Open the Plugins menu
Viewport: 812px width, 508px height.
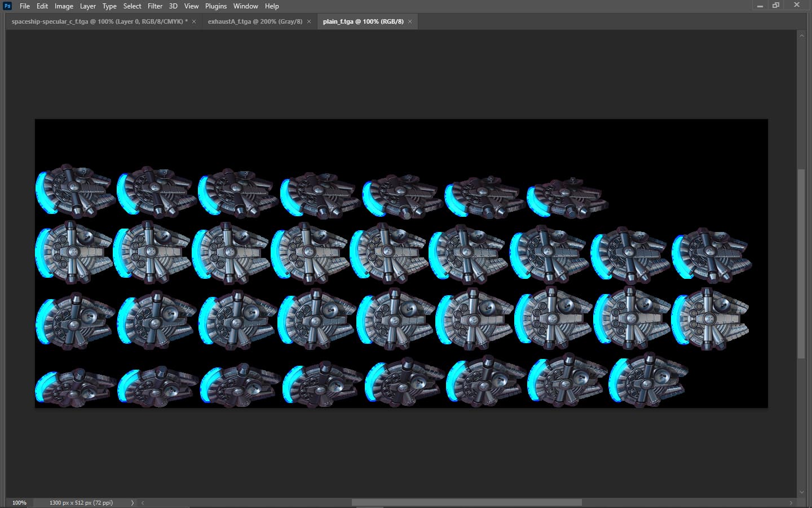click(x=215, y=6)
